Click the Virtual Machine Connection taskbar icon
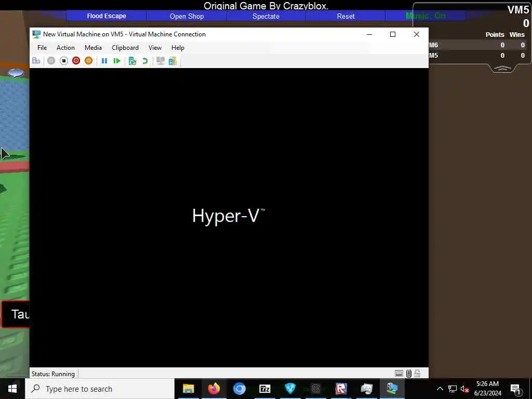Viewport: 532px width, 399px height. point(392,389)
